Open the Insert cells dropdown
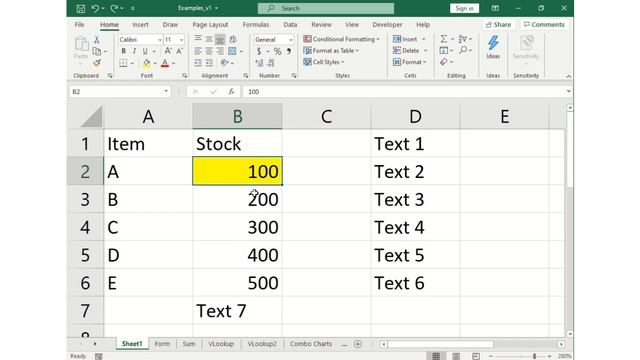This screenshot has width=640, height=360. tap(424, 39)
